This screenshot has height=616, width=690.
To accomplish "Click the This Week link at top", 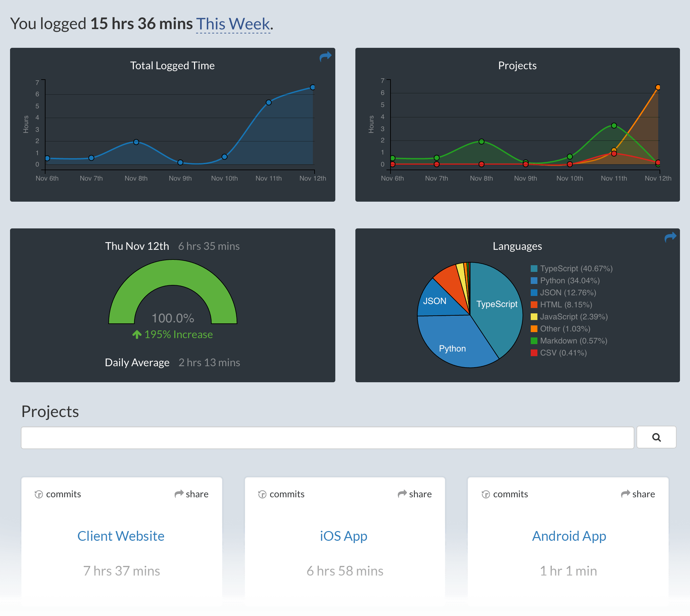I will click(x=232, y=24).
